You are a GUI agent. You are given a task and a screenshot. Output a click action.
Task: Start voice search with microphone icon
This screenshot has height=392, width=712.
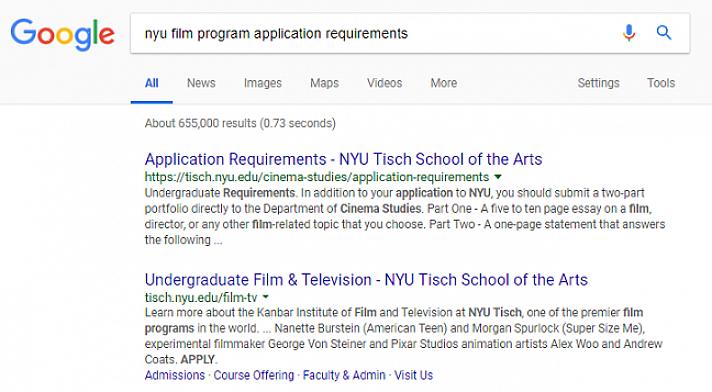[x=629, y=33]
